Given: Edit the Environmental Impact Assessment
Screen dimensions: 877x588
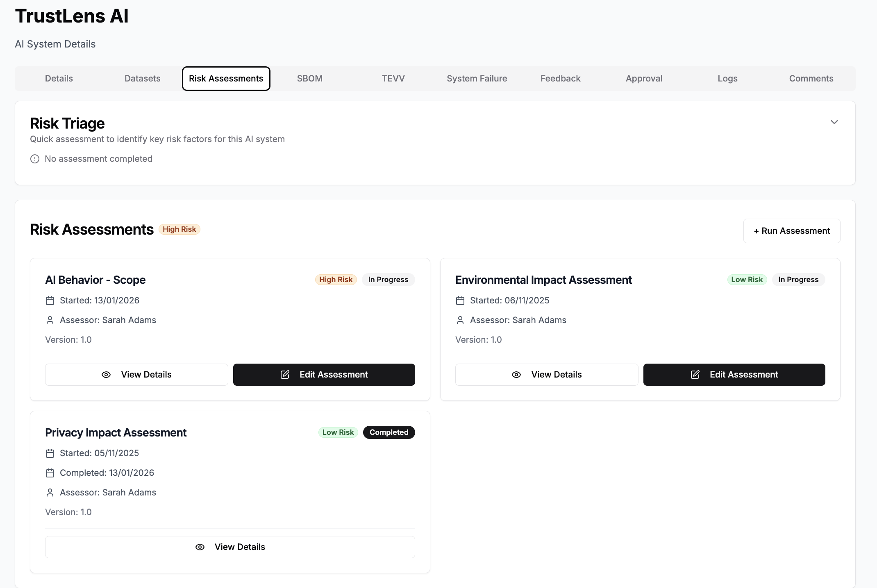Looking at the screenshot, I should 734,375.
